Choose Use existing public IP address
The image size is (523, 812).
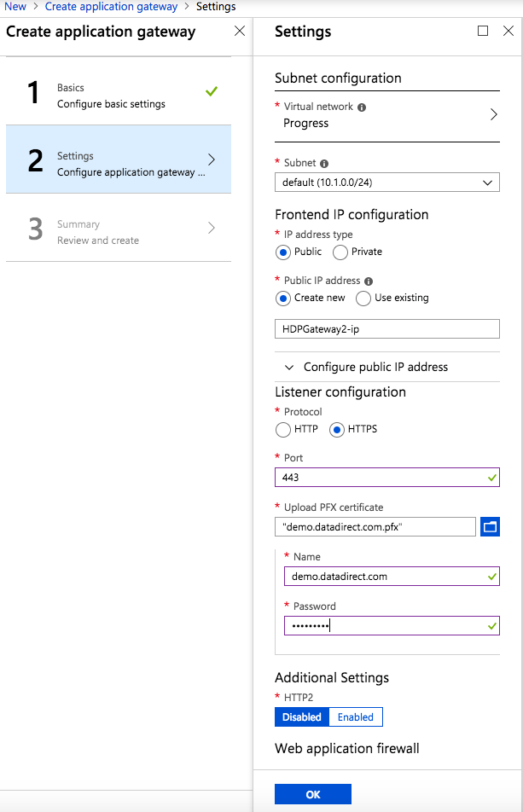click(x=363, y=299)
